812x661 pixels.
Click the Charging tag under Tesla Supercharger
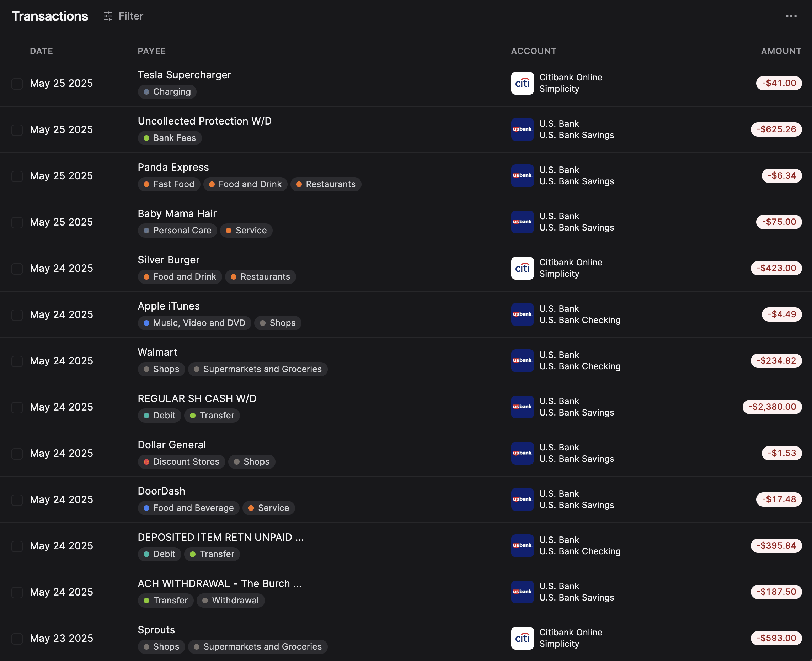(167, 91)
